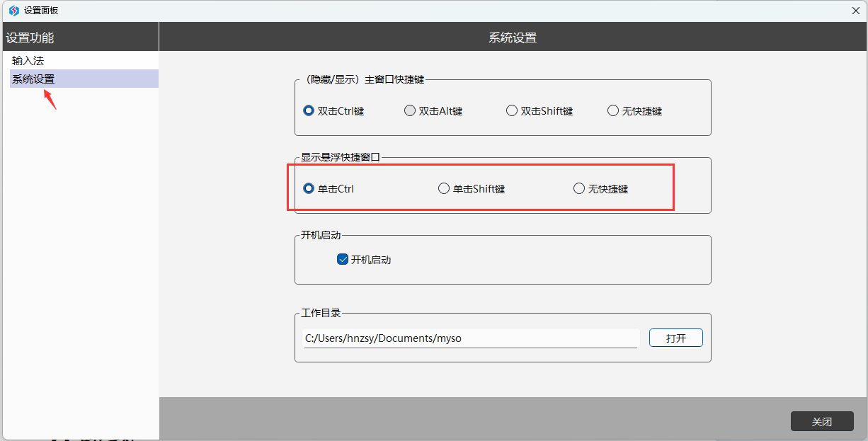Image resolution: width=868 pixels, height=441 pixels.
Task: Toggle the 开机启动 checkbox
Action: pos(343,260)
